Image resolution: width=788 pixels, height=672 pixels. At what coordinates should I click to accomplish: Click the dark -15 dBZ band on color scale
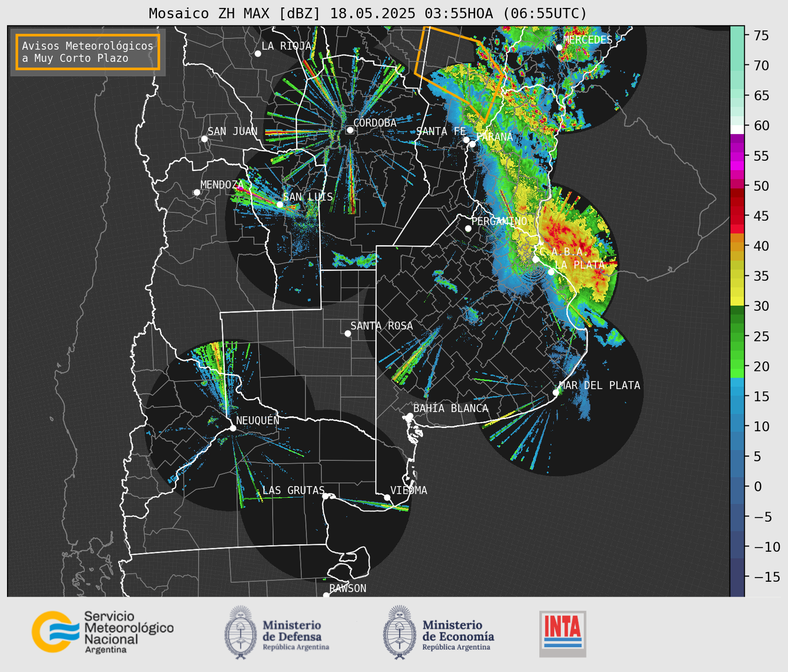coord(737,577)
